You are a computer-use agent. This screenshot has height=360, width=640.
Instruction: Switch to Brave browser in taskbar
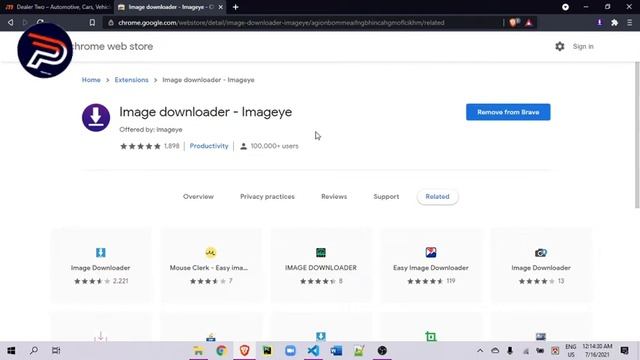(x=244, y=351)
